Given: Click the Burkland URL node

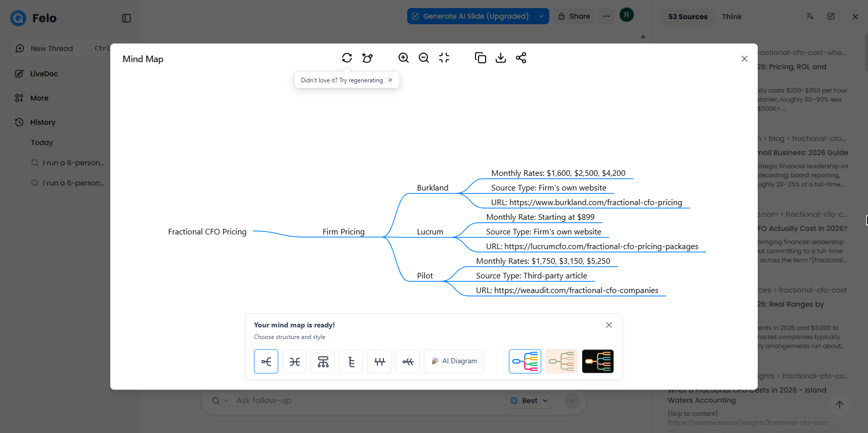Looking at the screenshot, I should 586,203.
